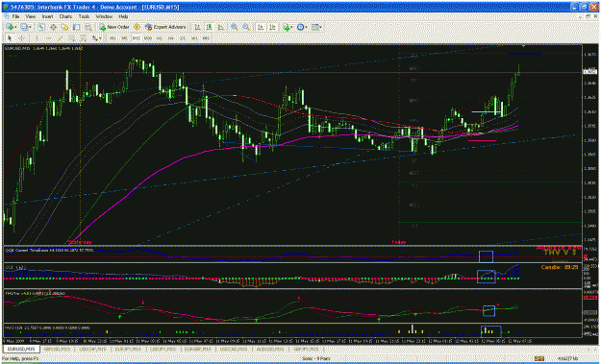The image size is (601, 364).
Task: Switch to MN timeframe
Action: [206, 38]
